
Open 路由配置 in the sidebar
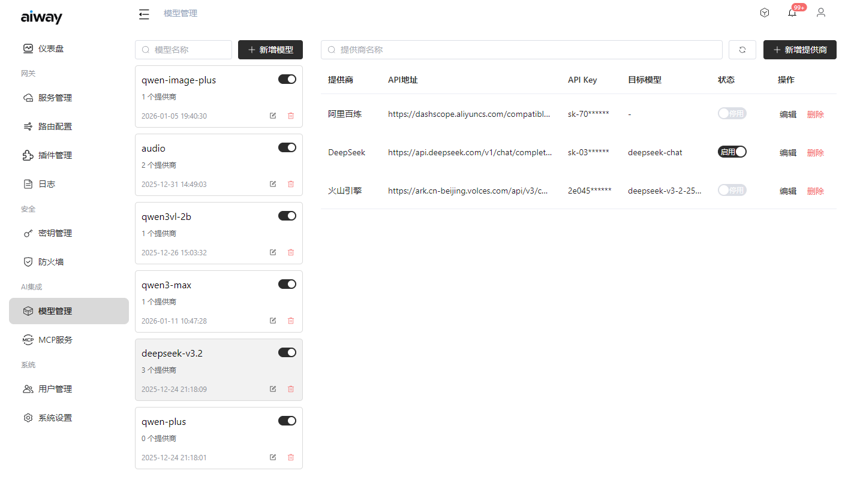coord(55,126)
